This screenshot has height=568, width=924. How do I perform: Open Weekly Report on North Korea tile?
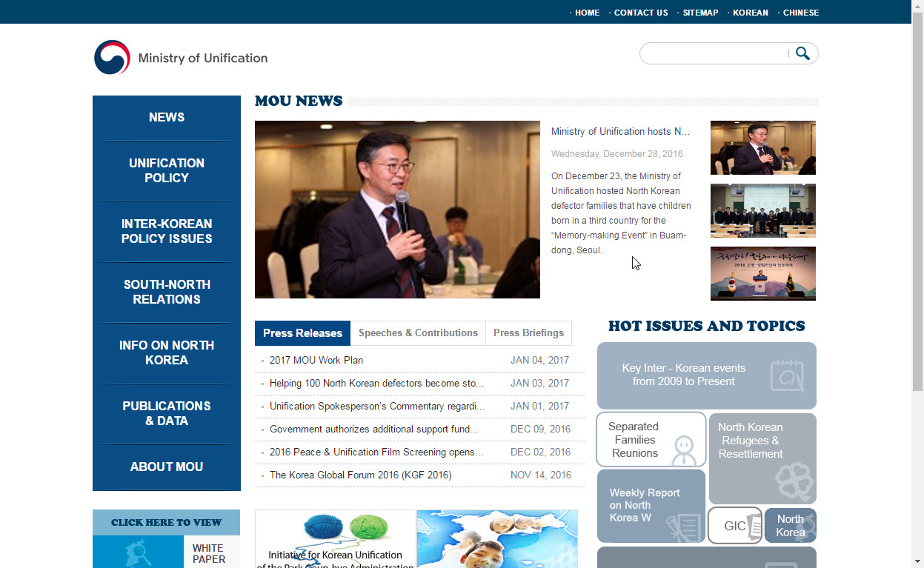[651, 506]
